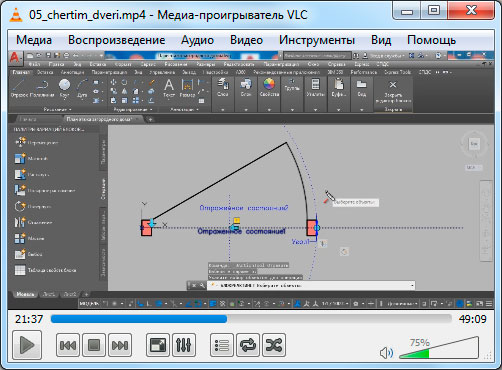Toggle loop repeat mode
The image size is (502, 370).
(x=248, y=345)
